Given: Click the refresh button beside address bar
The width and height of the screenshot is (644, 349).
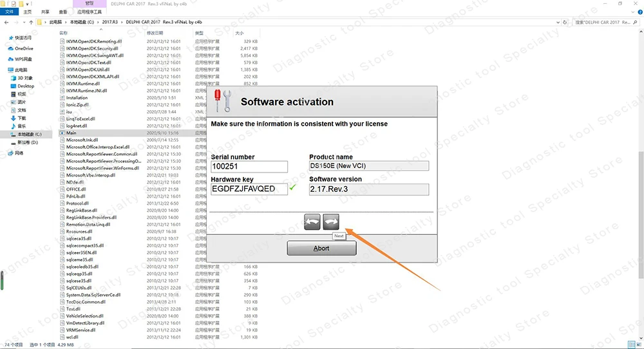Looking at the screenshot, I should click(x=565, y=22).
